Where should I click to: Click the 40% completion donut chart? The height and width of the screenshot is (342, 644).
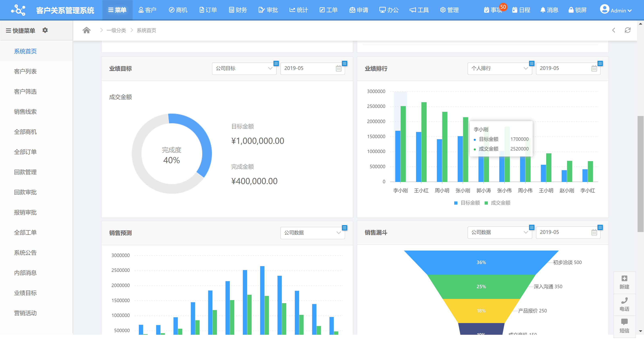click(x=172, y=154)
